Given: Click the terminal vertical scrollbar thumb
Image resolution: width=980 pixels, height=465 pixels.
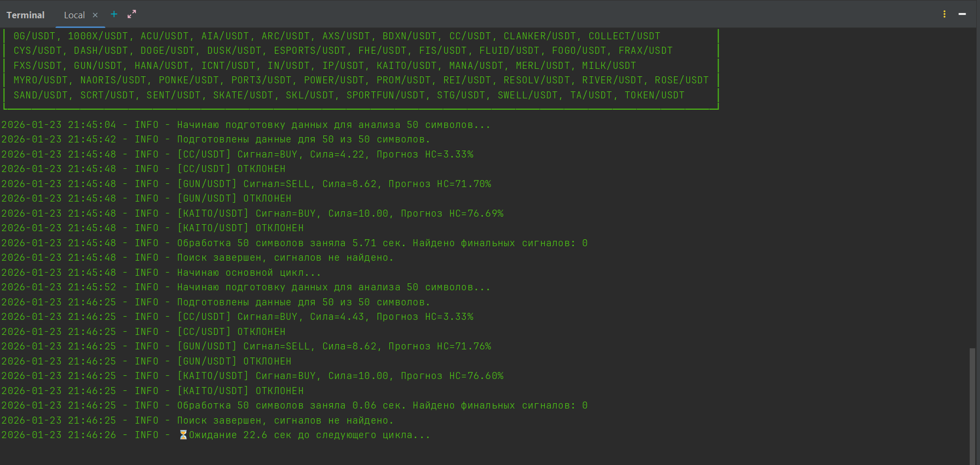Looking at the screenshot, I should pyautogui.click(x=972, y=406).
